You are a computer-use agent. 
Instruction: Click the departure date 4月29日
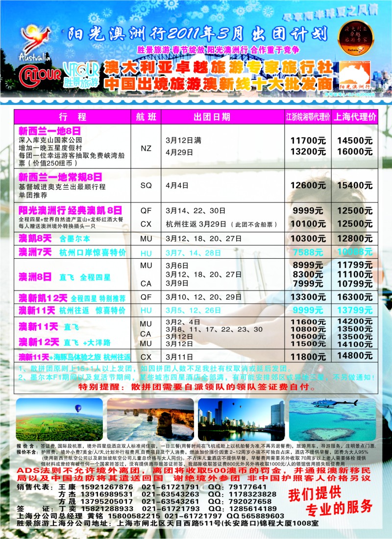179,152
